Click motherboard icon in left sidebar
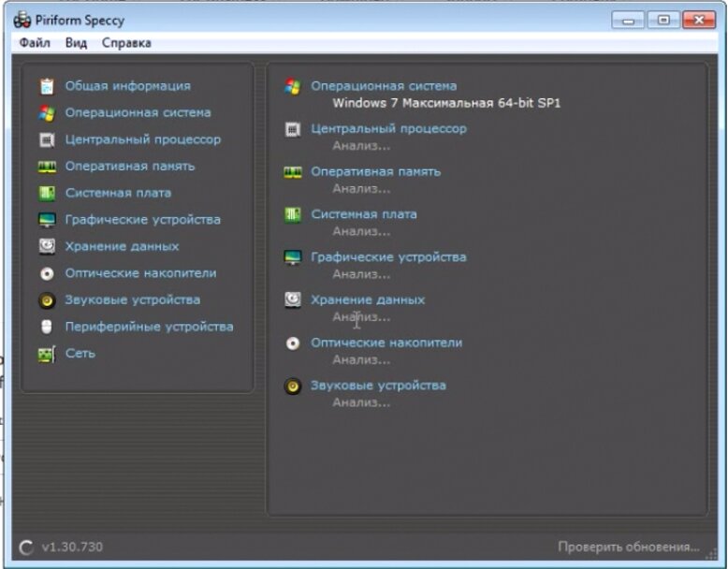728x569 pixels. (47, 193)
